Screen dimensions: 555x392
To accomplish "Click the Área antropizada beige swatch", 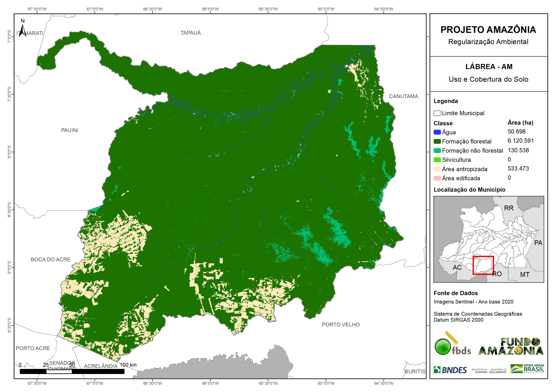I will coord(437,169).
